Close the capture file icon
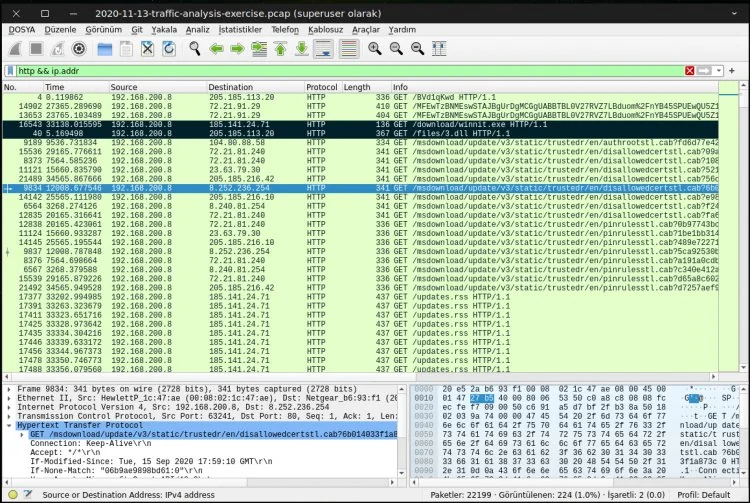750x503 pixels. [148, 49]
